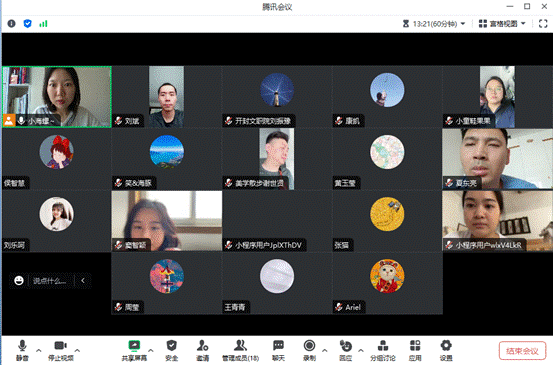The image size is (553, 365).
Task: Collapse the chat input bar arrow
Action: coord(83,281)
